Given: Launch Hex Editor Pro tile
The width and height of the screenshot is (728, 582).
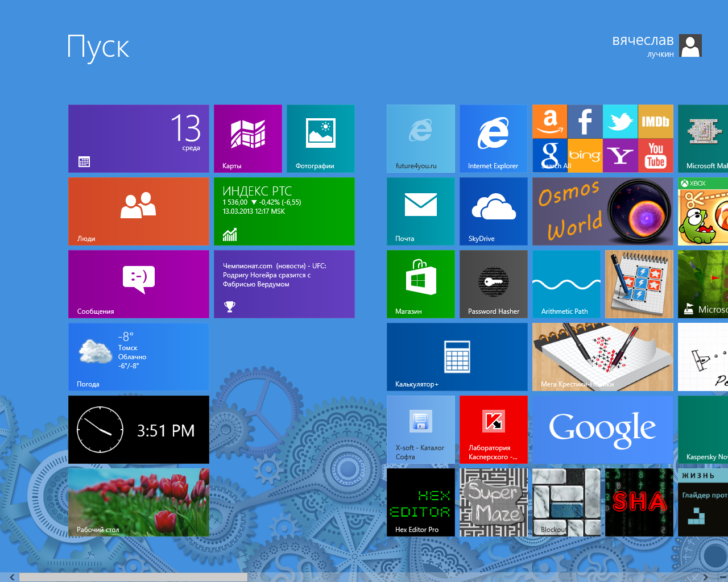Looking at the screenshot, I should point(421,502).
